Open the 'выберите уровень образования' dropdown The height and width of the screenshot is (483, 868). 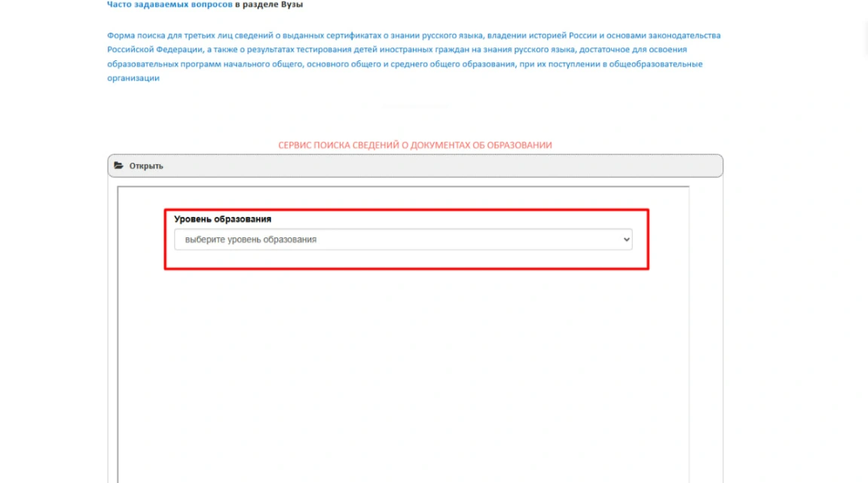click(x=403, y=240)
